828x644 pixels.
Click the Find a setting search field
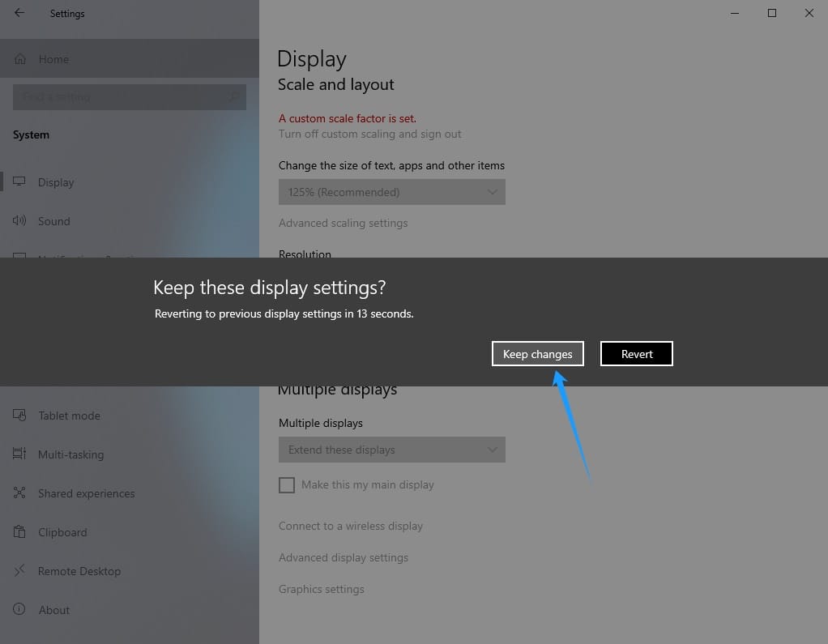(x=122, y=97)
